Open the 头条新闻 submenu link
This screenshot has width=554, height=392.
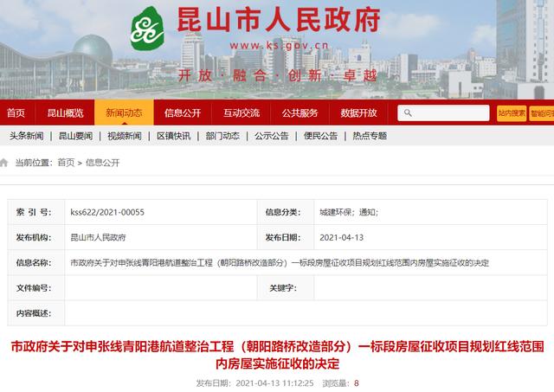click(27, 136)
